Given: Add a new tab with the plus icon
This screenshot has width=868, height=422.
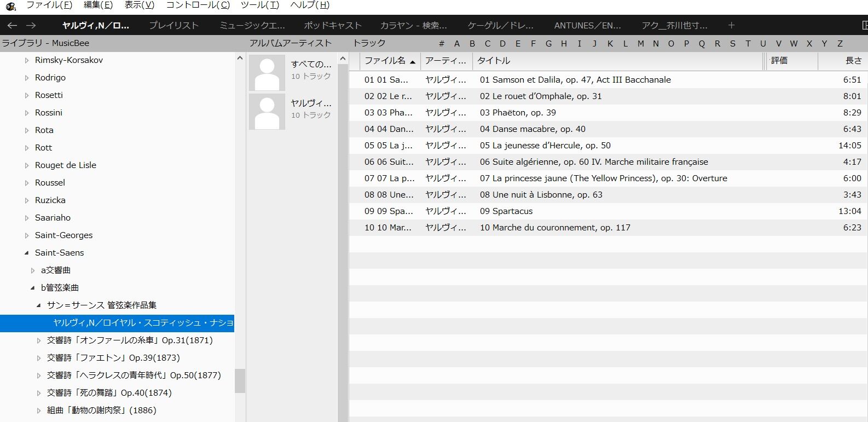Looking at the screenshot, I should click(x=731, y=25).
